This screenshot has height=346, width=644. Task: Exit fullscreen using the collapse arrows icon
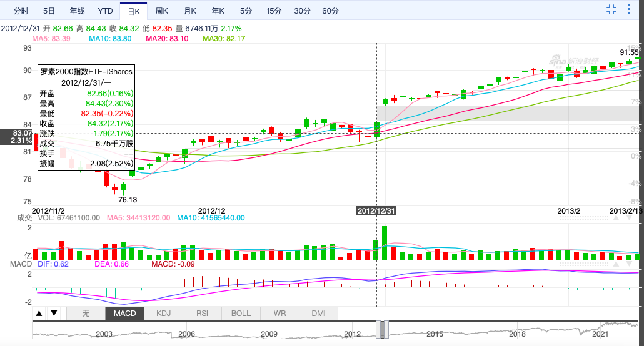[611, 9]
